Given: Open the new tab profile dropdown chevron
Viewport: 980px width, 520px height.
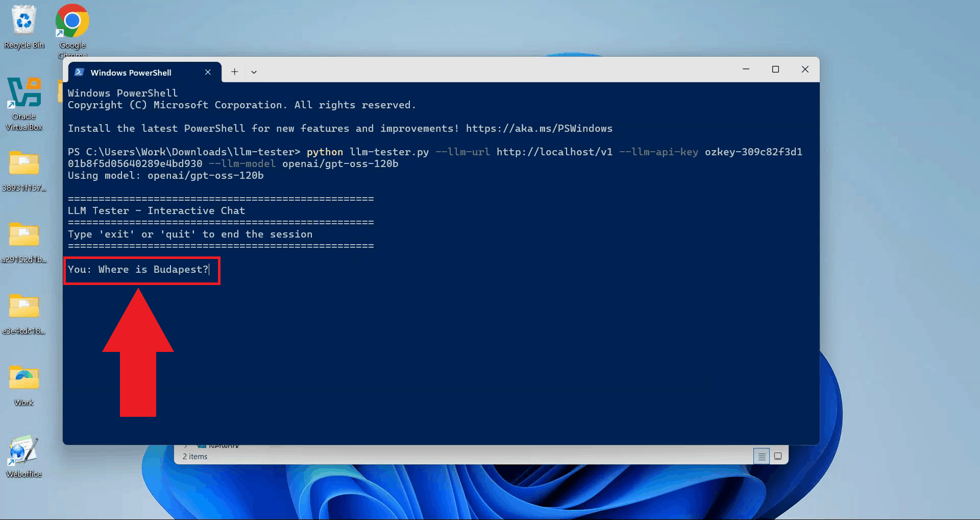Looking at the screenshot, I should [x=254, y=72].
